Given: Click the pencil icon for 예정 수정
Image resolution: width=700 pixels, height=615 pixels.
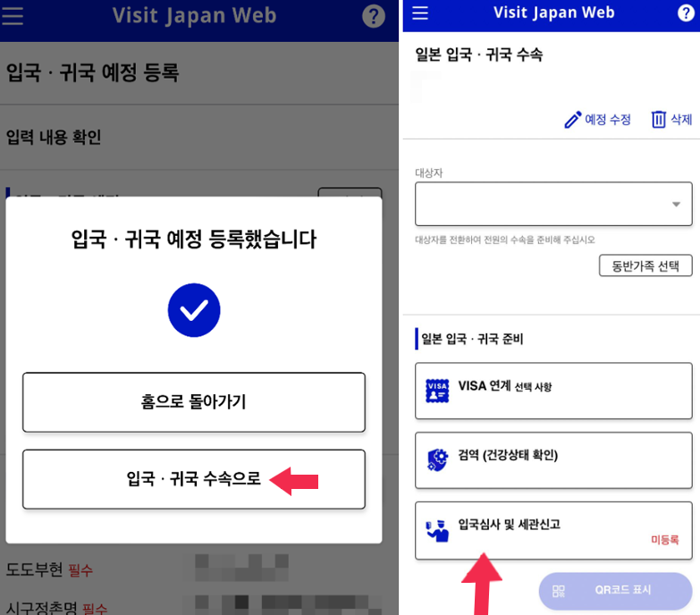Looking at the screenshot, I should coord(573,120).
